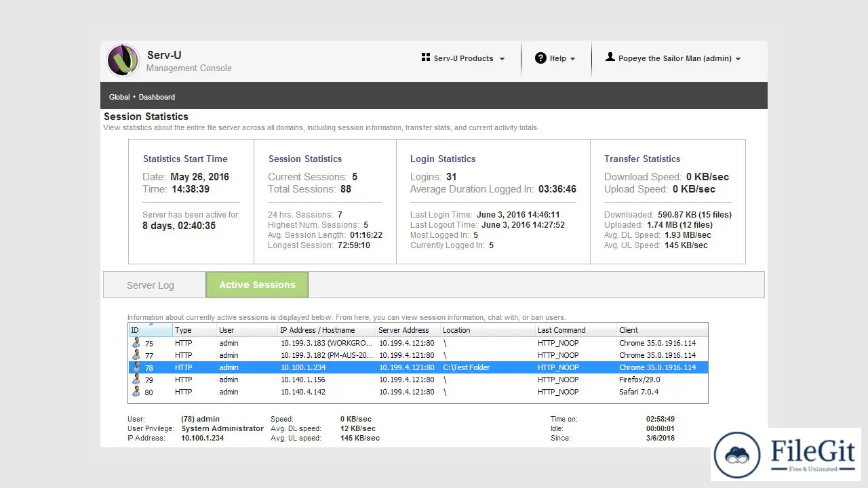Click user icon for session 75
The height and width of the screenshot is (488, 868).
136,343
